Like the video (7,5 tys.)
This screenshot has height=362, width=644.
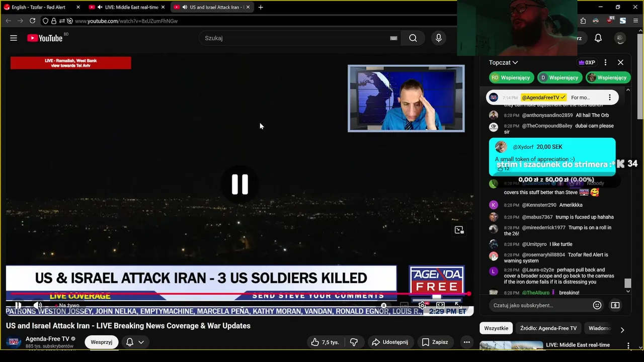coord(326,342)
